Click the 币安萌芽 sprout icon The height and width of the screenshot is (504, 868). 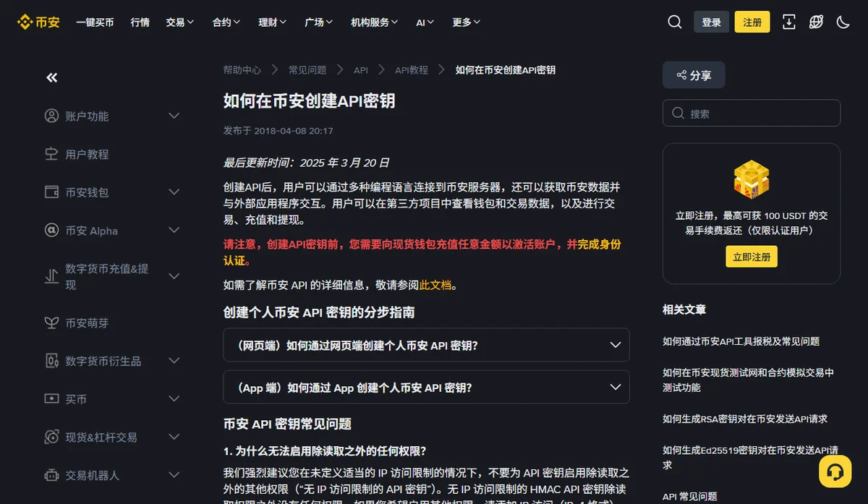tap(51, 323)
